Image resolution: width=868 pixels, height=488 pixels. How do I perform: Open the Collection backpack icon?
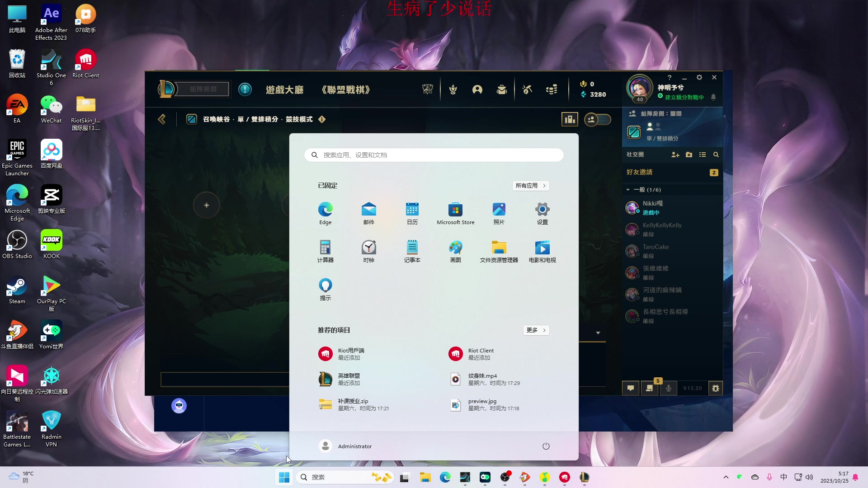point(502,89)
